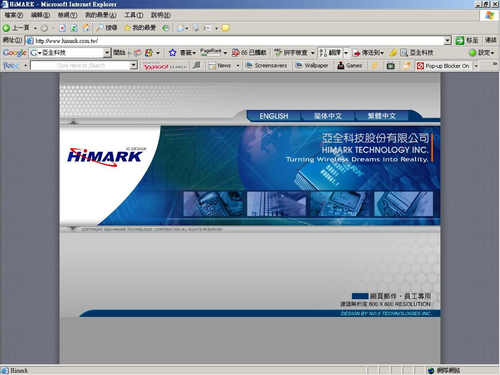Image resolution: width=500 pixels, height=375 pixels.
Task: Toggle the blocked popups counter button
Action: (x=249, y=53)
